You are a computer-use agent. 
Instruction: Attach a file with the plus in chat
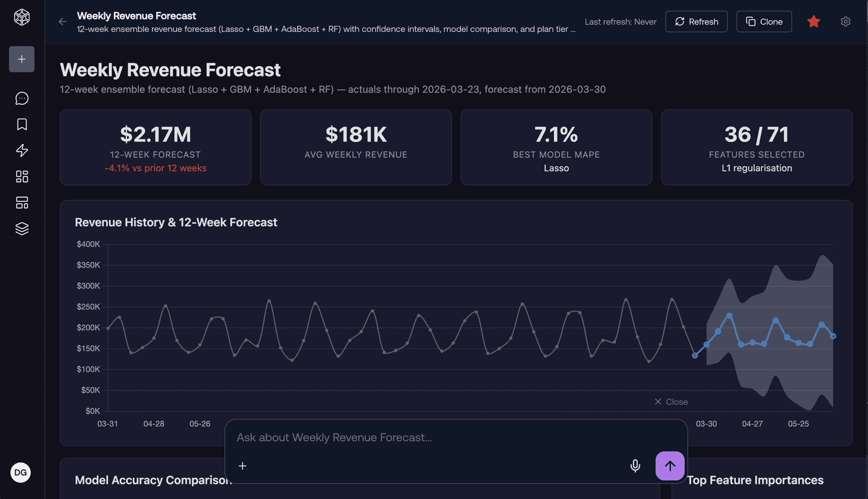coord(242,466)
